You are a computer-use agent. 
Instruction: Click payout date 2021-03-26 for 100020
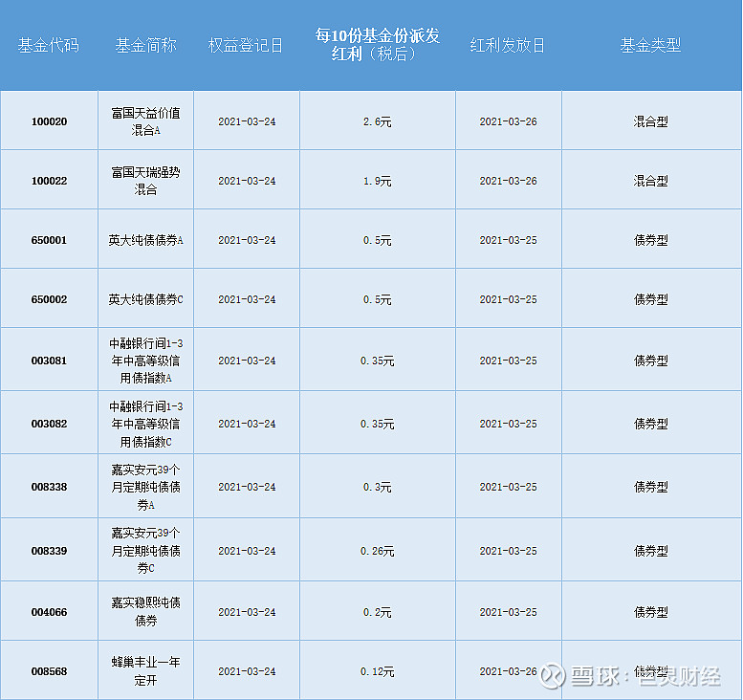(508, 121)
